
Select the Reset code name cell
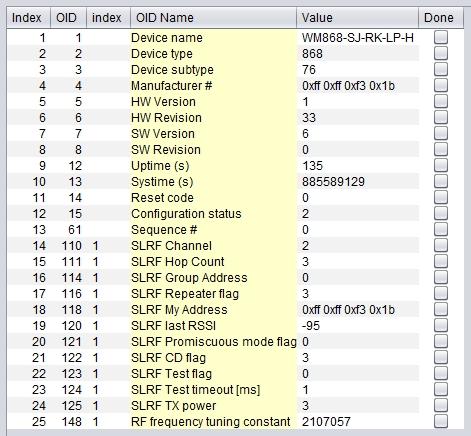pyautogui.click(x=213, y=198)
